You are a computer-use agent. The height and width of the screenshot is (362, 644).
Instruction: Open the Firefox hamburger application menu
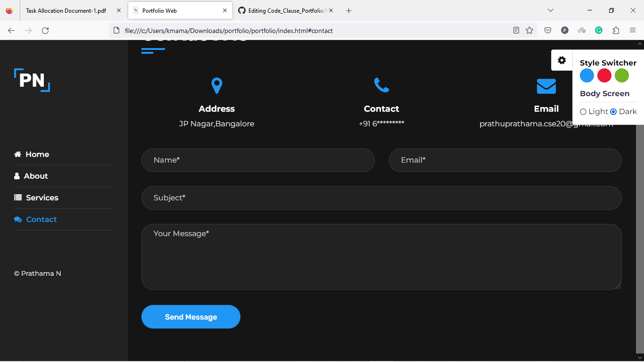(633, 31)
